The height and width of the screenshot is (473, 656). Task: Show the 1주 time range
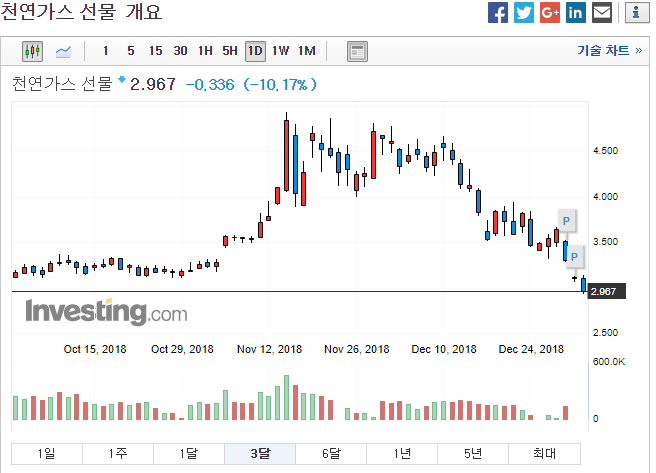point(118,453)
